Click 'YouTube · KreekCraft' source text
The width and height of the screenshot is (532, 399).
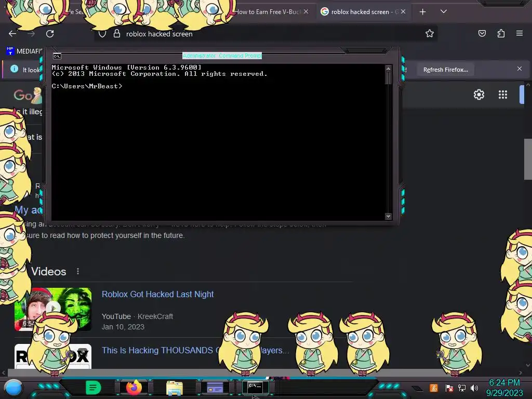point(137,316)
